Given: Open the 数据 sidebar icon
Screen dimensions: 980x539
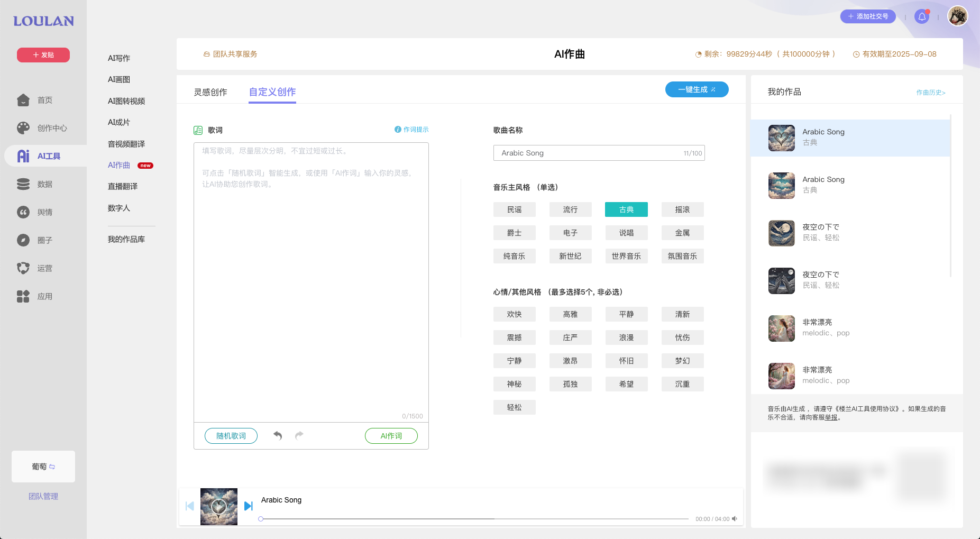Looking at the screenshot, I should pyautogui.click(x=23, y=184).
